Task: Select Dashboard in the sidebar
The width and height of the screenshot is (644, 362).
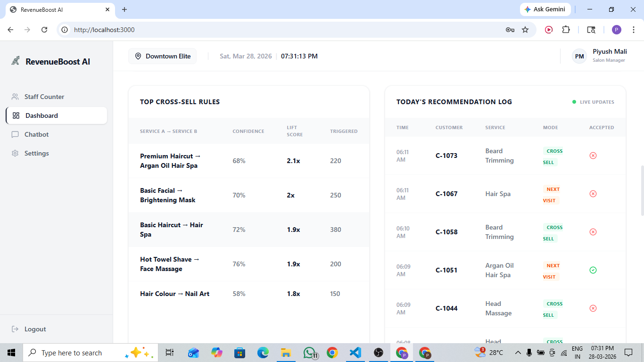Action: click(x=57, y=115)
